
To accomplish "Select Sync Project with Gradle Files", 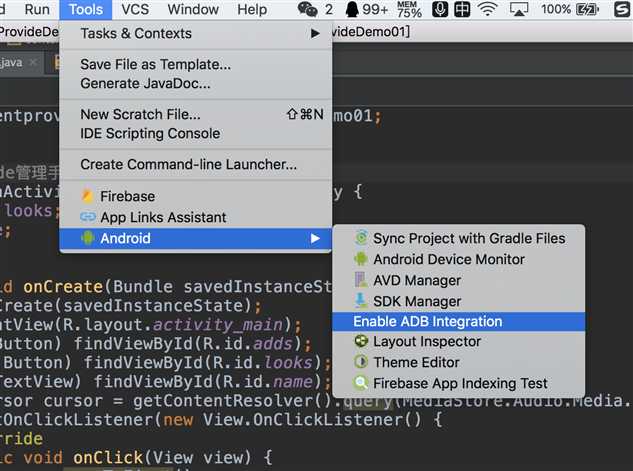I will 459,239.
